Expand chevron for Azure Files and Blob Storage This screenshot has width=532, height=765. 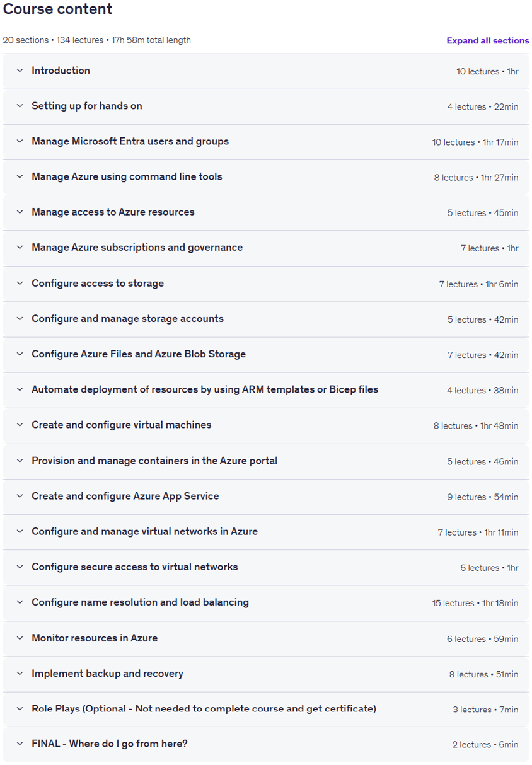tap(20, 354)
